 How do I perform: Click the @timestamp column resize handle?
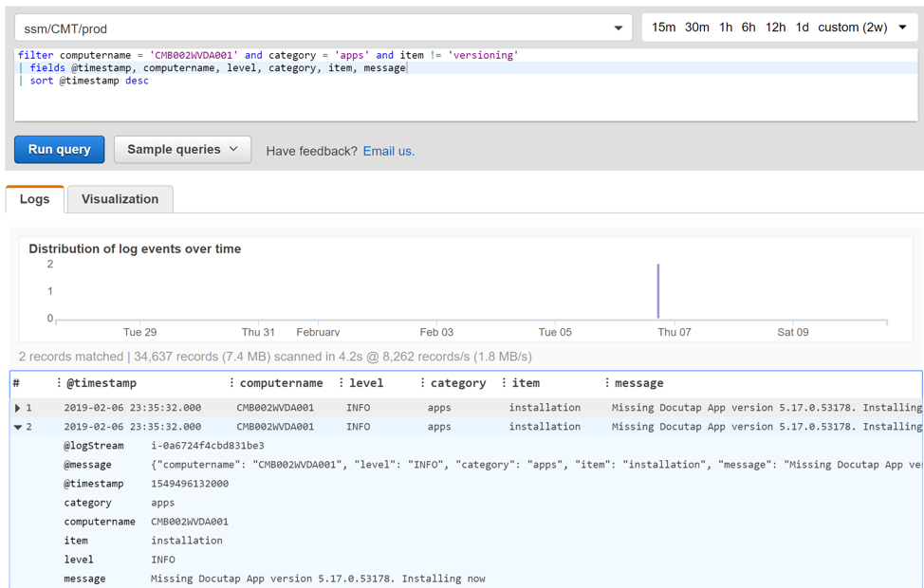59,383
